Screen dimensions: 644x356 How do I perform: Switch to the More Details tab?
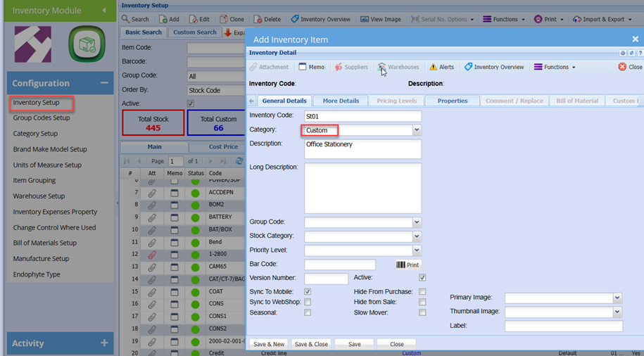coord(341,101)
